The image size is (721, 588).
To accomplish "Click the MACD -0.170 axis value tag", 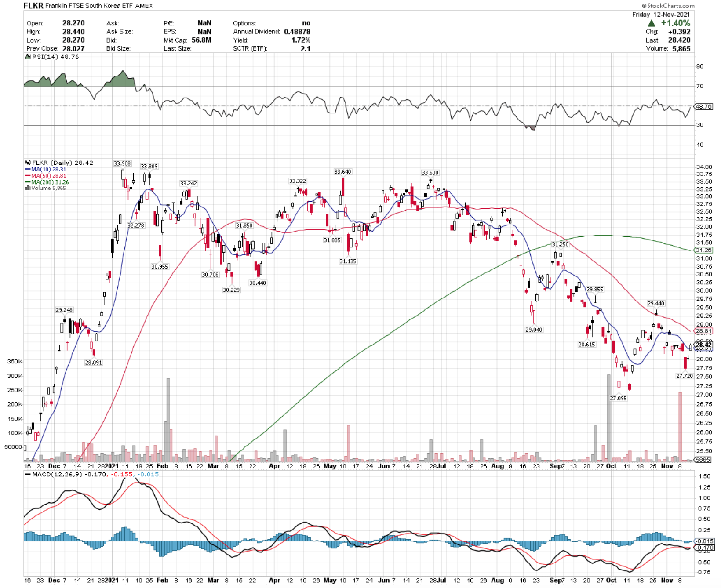I will (x=704, y=548).
